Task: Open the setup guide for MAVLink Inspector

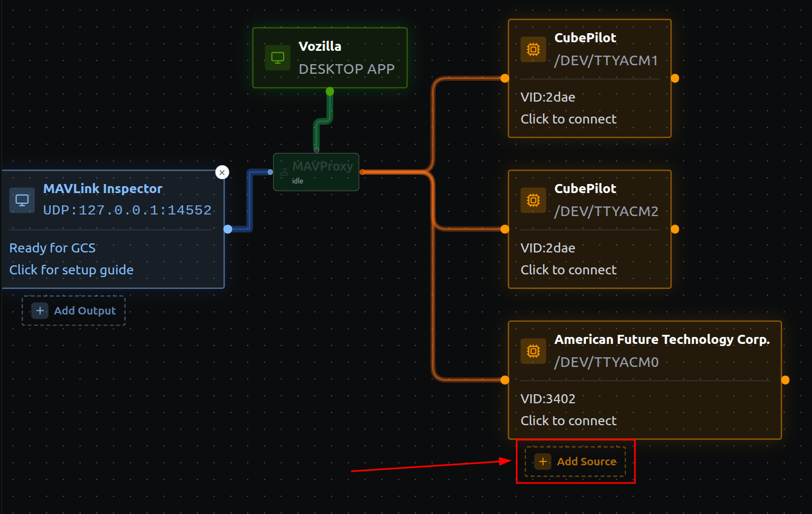Action: 71,270
